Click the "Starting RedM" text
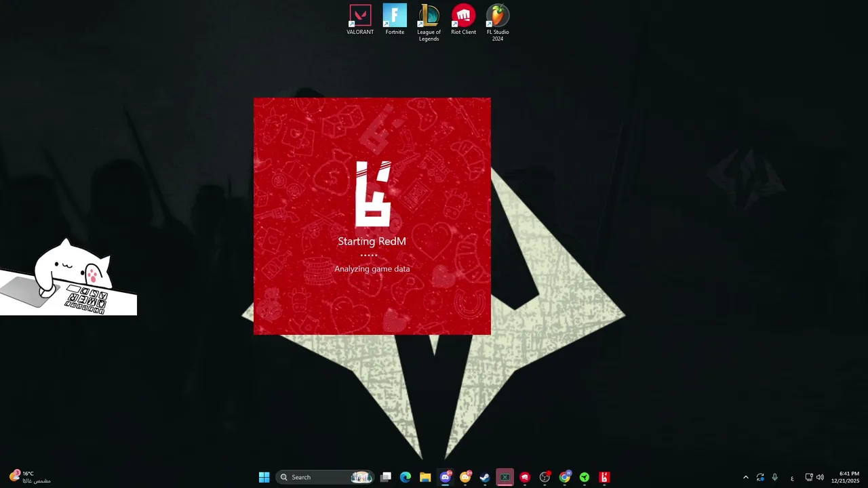This screenshot has height=488, width=868. (x=372, y=241)
